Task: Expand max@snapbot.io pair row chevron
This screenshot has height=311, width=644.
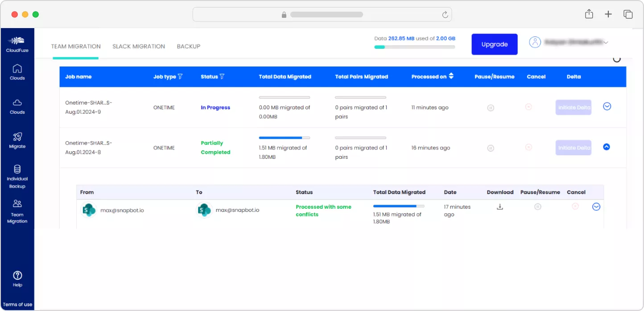Action: click(x=596, y=207)
